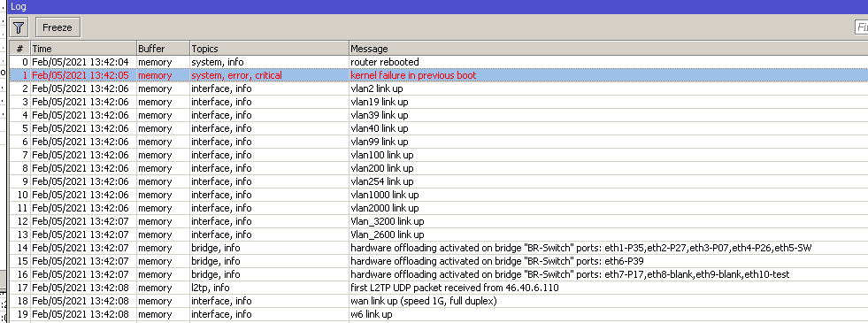Click row number 14 cell
Viewport: 868px width, 323px height.
(x=22, y=248)
